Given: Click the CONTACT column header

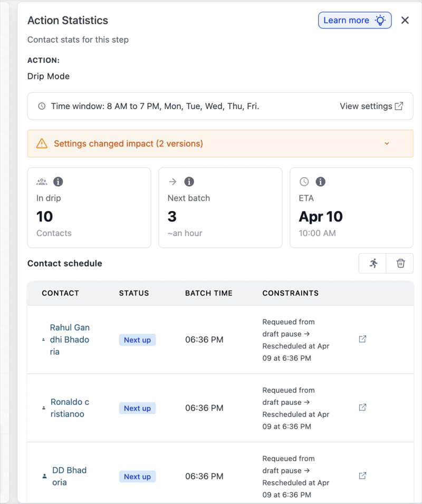Looking at the screenshot, I should (x=60, y=293).
